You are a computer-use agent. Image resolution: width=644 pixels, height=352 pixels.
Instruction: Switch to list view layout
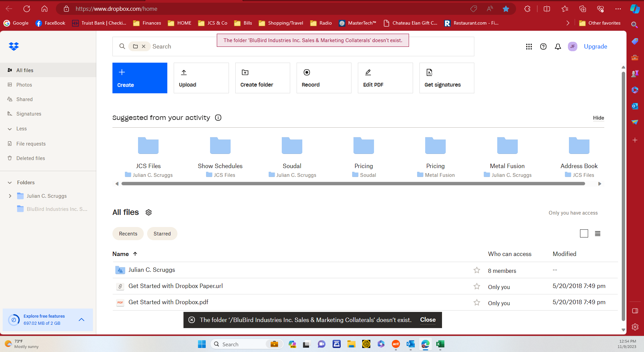pyautogui.click(x=598, y=233)
